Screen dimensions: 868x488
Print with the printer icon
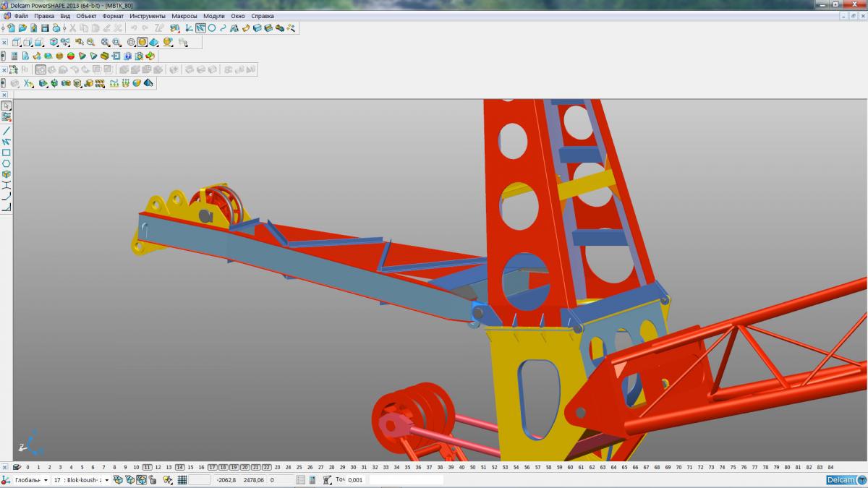pyautogui.click(x=56, y=27)
